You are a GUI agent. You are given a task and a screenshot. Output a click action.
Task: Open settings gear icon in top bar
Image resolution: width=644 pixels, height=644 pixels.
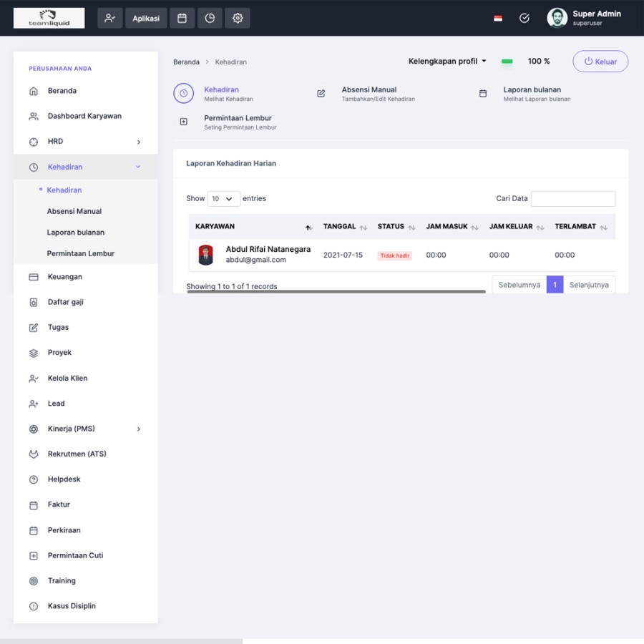coord(238,18)
